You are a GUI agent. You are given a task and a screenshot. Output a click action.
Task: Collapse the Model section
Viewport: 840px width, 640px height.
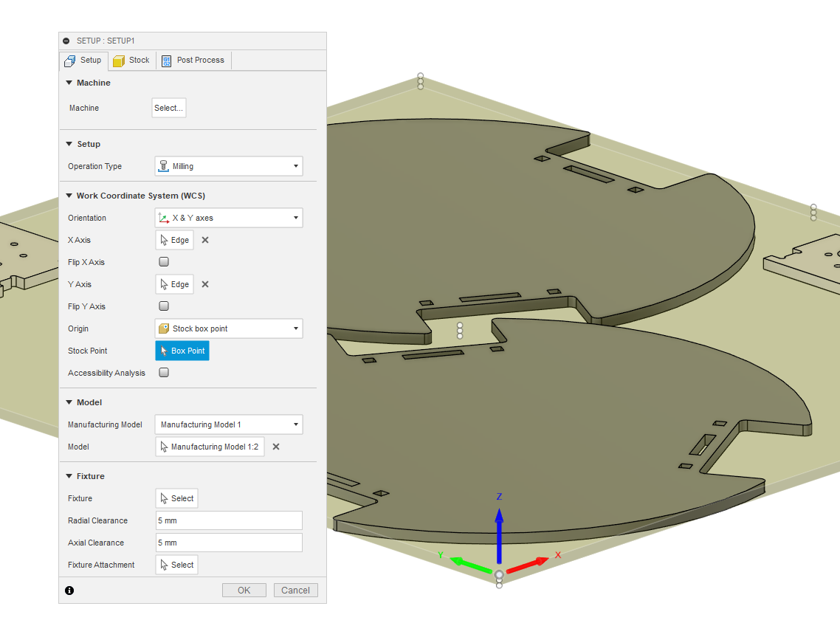pos(69,402)
